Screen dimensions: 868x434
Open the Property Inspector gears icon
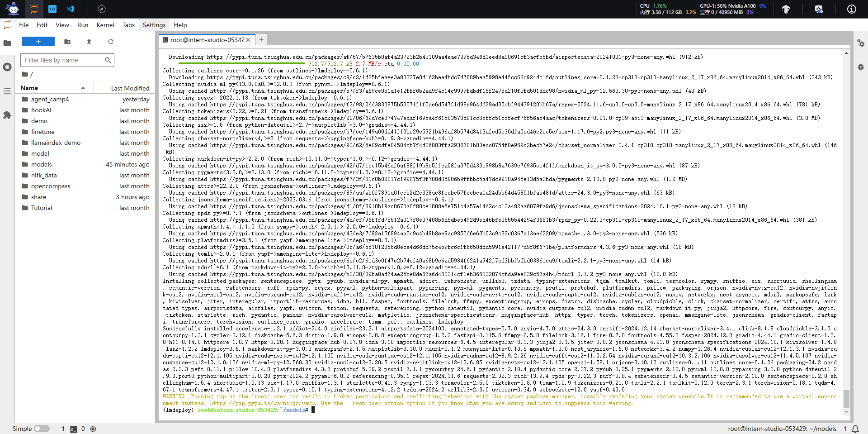click(861, 43)
